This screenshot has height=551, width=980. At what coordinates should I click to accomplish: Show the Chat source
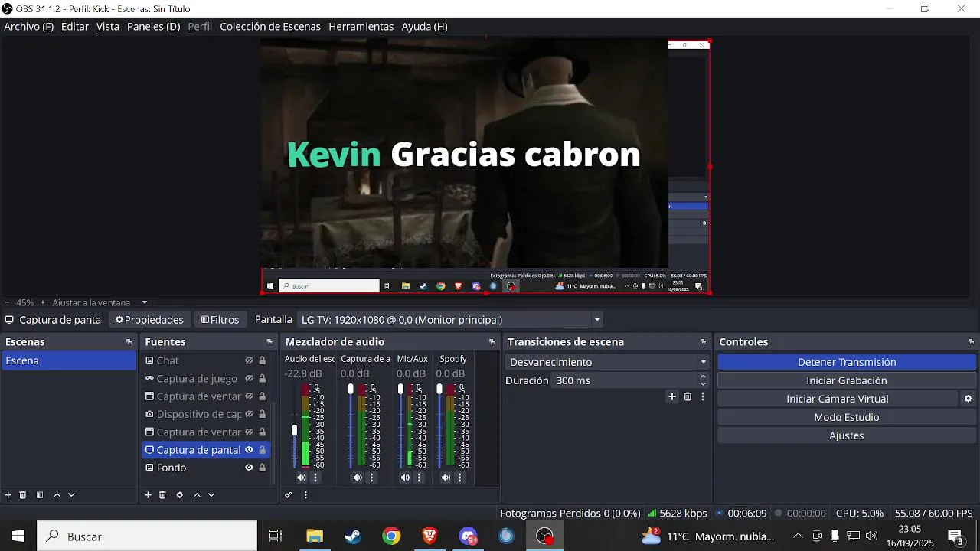249,360
